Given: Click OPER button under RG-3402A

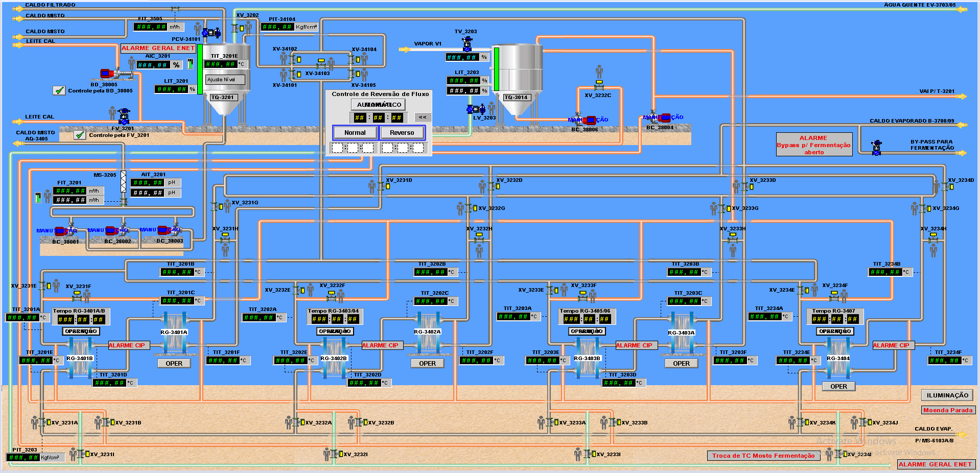Looking at the screenshot, I should point(428,364).
